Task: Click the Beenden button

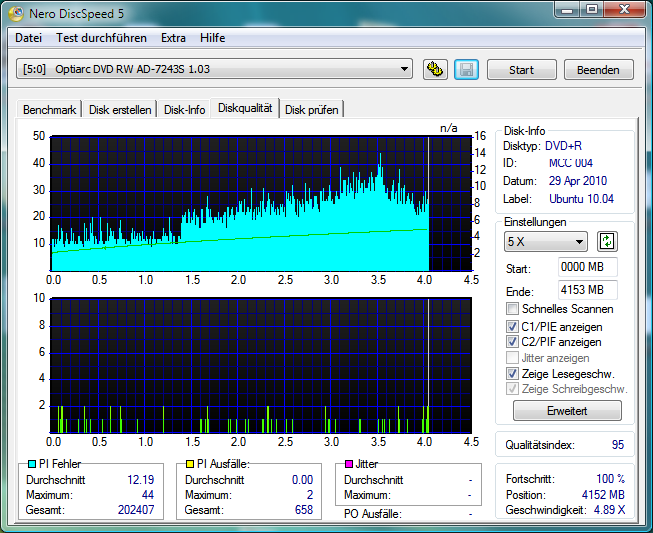Action: [598, 70]
